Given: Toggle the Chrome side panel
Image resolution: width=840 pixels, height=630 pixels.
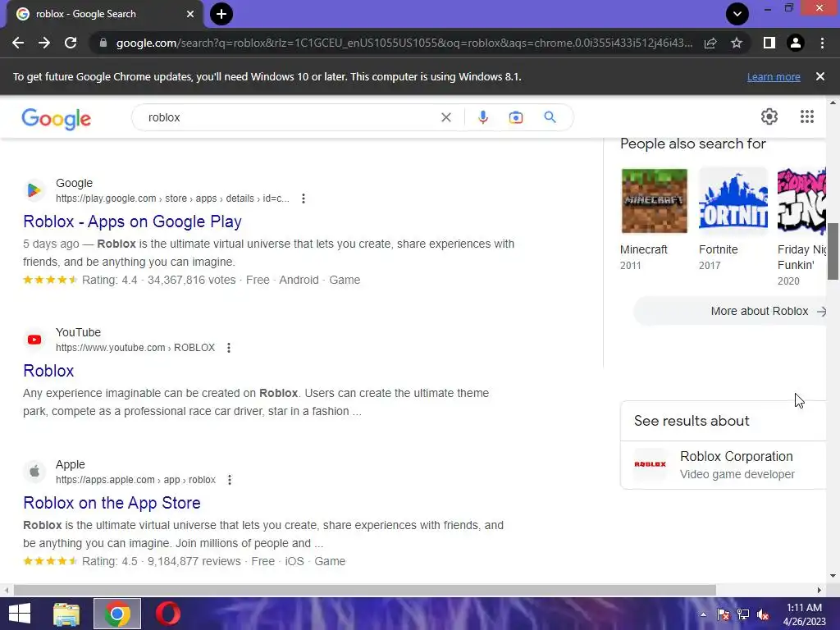Looking at the screenshot, I should 769,43.
